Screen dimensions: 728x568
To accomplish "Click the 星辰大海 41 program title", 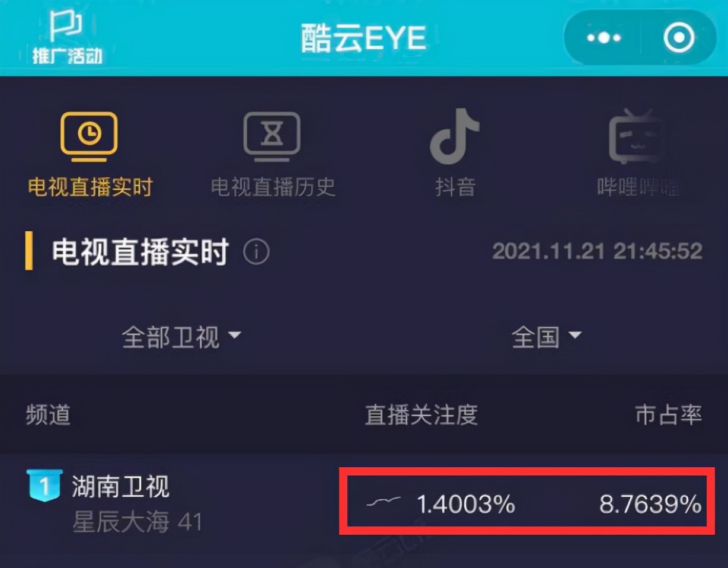I will click(137, 522).
